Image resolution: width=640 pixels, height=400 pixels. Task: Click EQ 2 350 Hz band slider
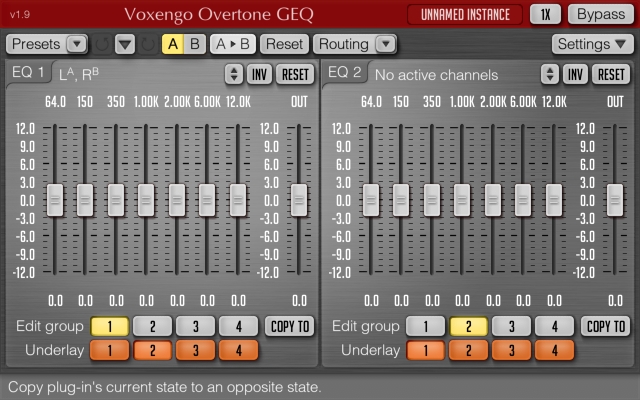click(x=432, y=200)
